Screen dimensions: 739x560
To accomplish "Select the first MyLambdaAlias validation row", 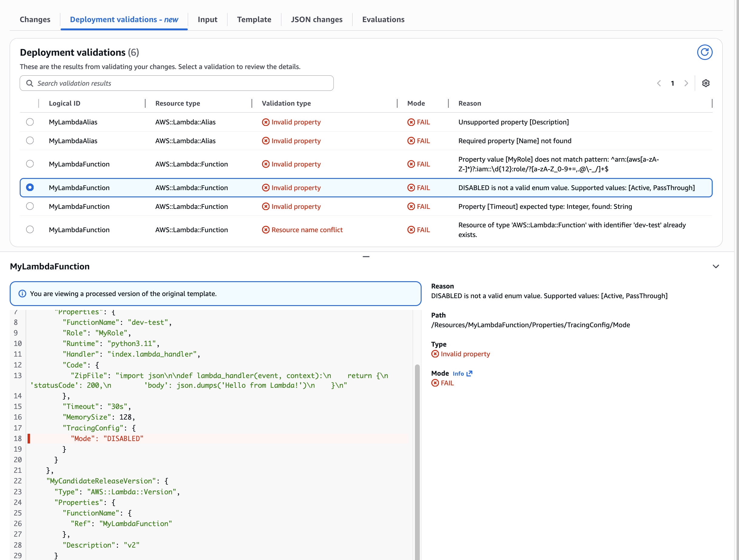I will [x=30, y=122].
